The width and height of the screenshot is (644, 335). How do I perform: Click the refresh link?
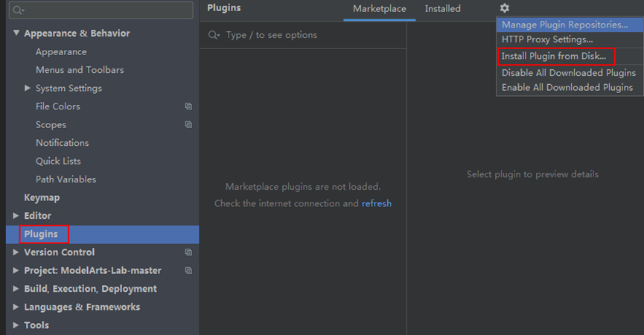tap(377, 203)
